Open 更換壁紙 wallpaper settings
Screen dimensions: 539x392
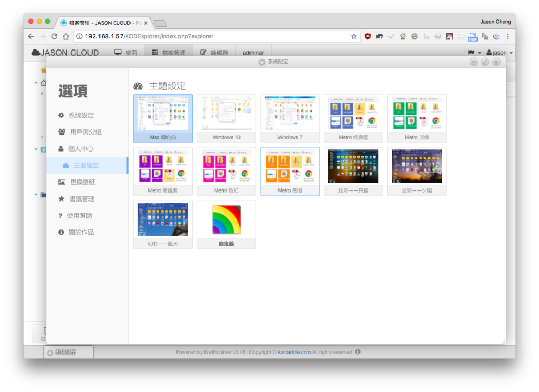coord(87,182)
